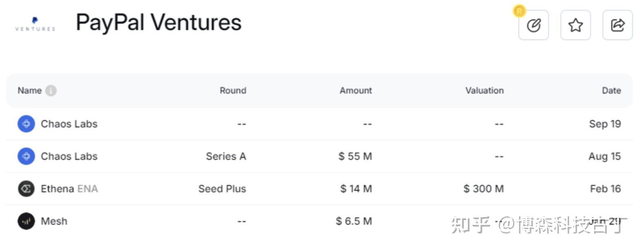This screenshot has height=251, width=644.
Task: Click the PayPal Ventures logo
Action: pyautogui.click(x=35, y=24)
